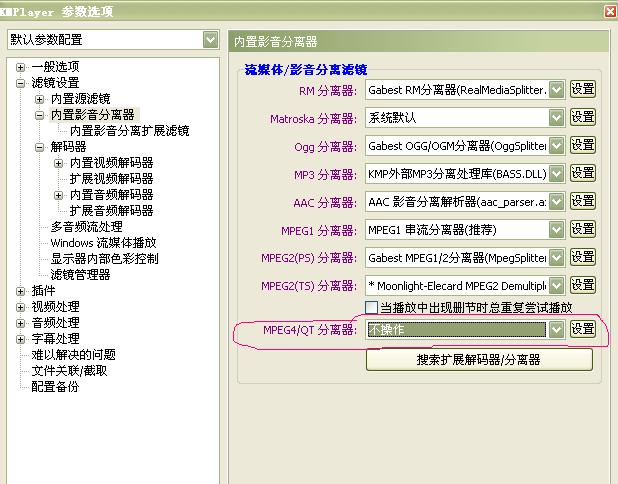Expand the 一般选项 tree node
Screen dimensions: 618x484
[21, 67]
